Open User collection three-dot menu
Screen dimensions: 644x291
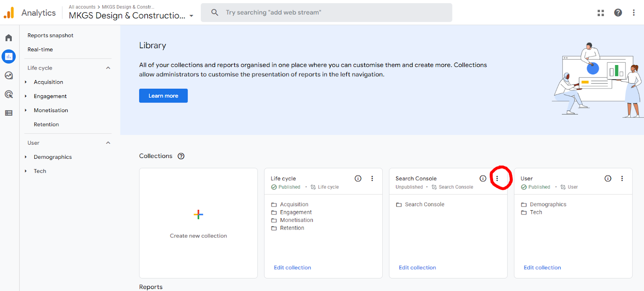(622, 178)
